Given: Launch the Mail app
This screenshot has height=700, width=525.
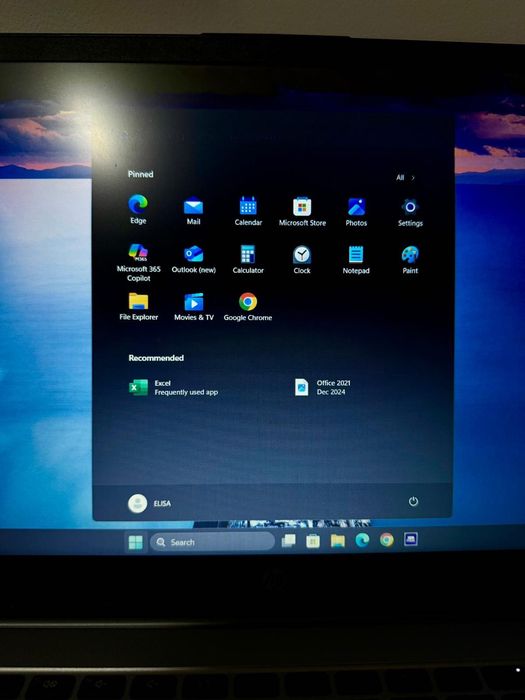Looking at the screenshot, I should click(193, 210).
